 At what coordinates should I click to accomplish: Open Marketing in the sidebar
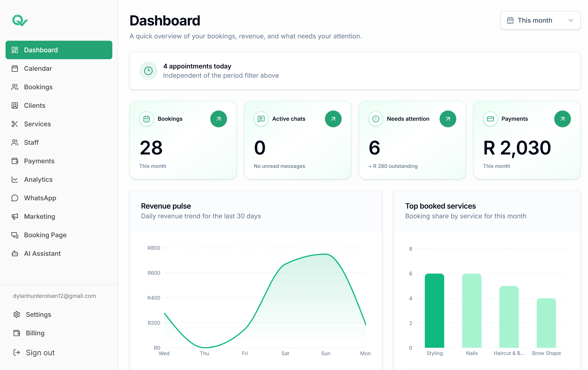point(59,216)
